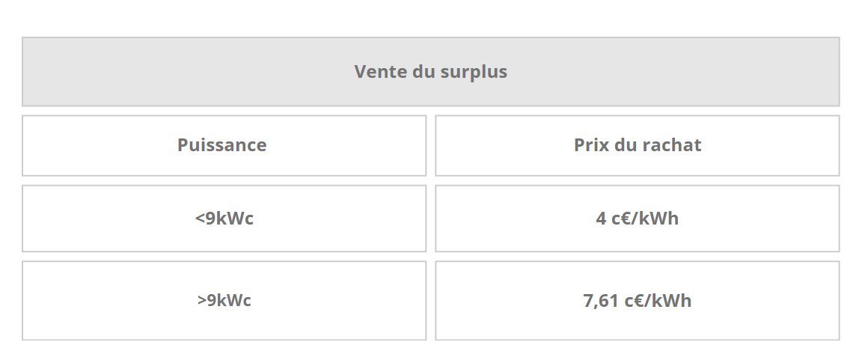Click the word "Puissance" text

pyautogui.click(x=221, y=145)
